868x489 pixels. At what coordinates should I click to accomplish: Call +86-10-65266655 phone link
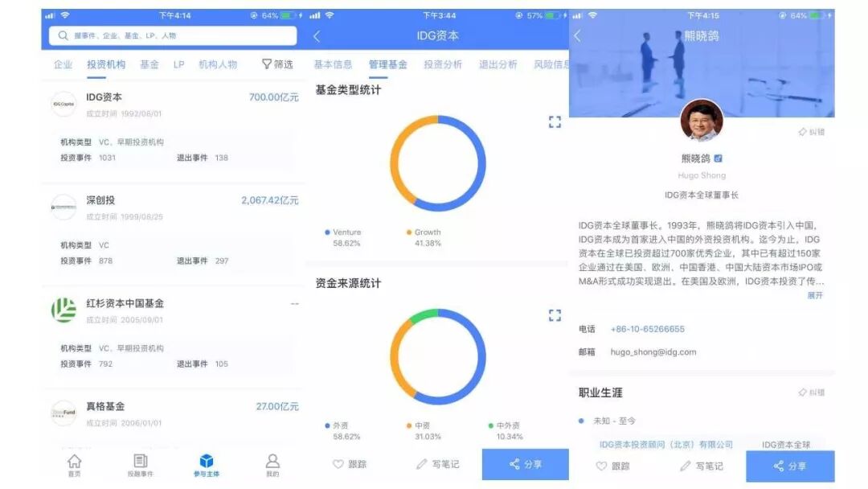[647, 329]
